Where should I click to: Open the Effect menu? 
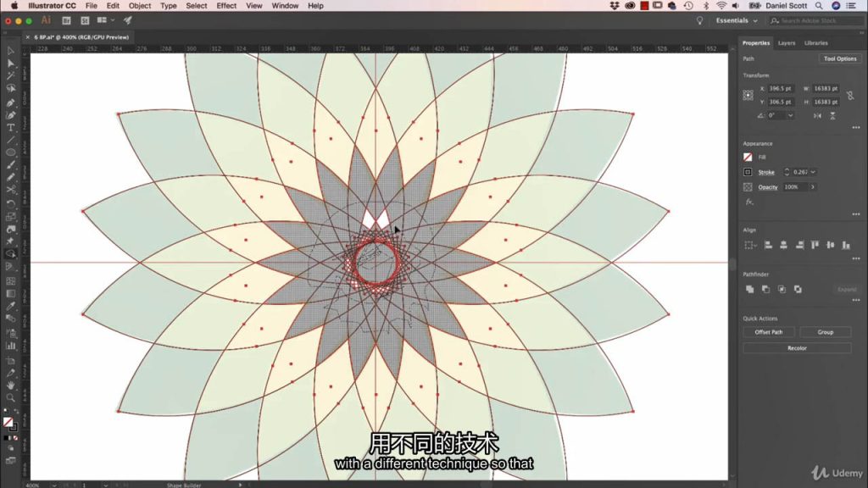pyautogui.click(x=226, y=6)
